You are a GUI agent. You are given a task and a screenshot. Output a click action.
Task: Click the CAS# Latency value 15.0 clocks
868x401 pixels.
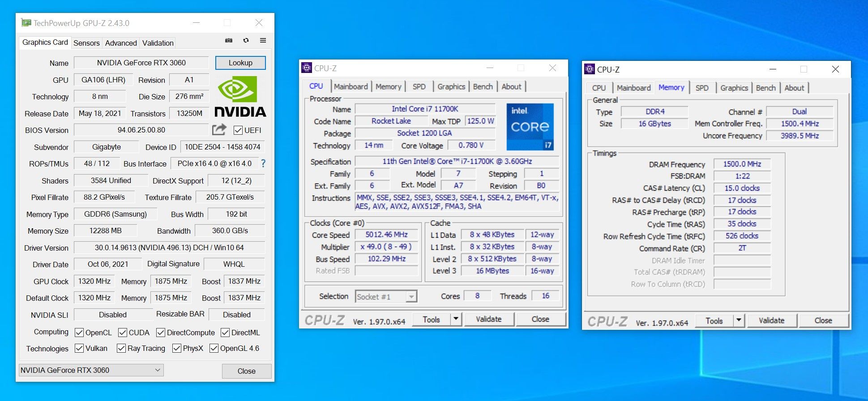742,188
